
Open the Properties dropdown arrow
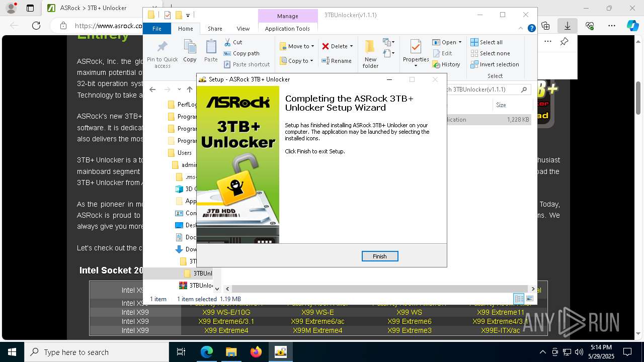416,66
